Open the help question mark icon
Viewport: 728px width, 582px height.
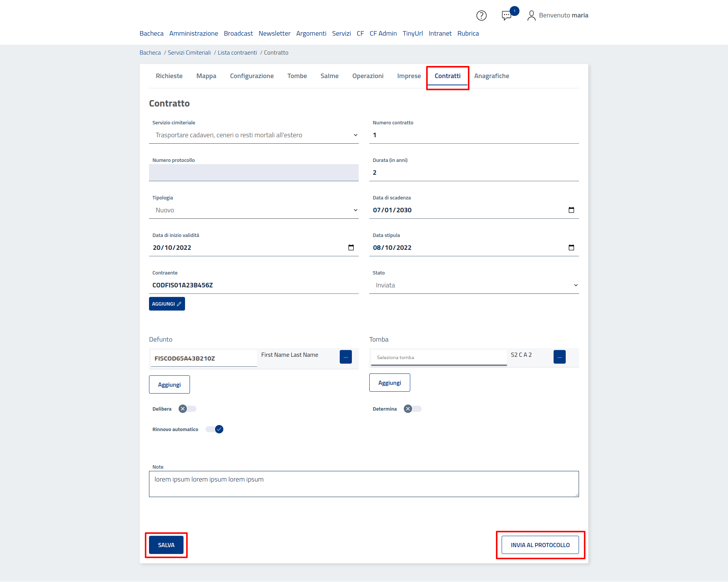pyautogui.click(x=481, y=16)
